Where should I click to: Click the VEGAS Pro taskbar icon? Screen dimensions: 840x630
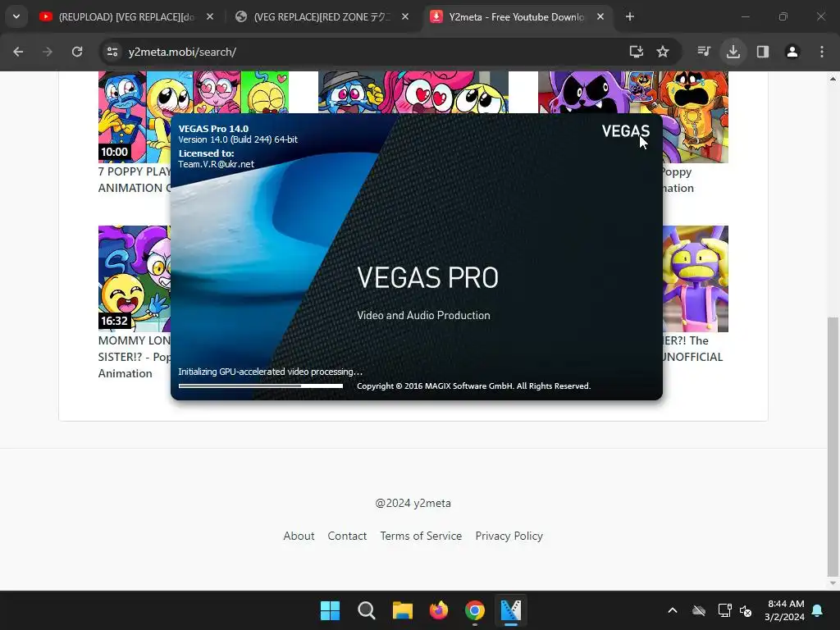pos(511,610)
